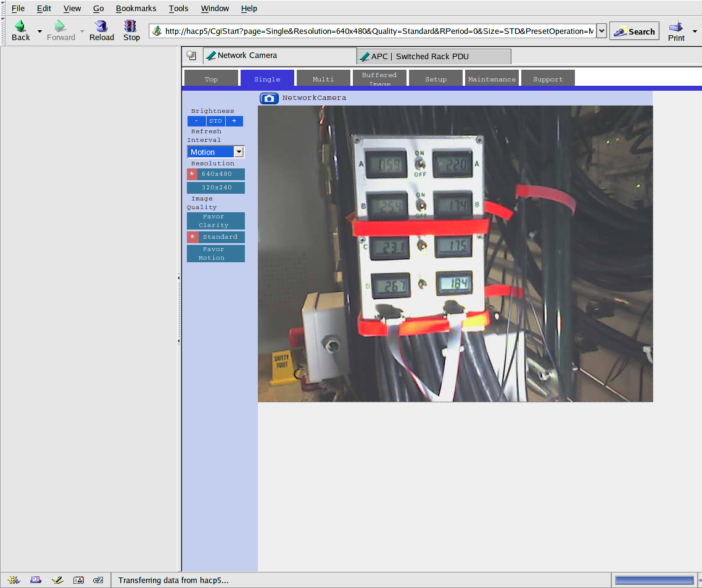Choose Standard image quality

click(x=216, y=237)
